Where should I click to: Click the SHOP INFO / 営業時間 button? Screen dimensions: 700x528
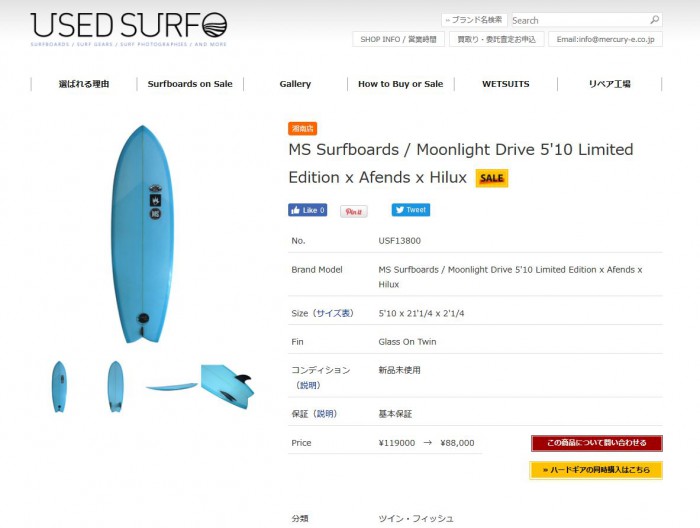(x=398, y=39)
